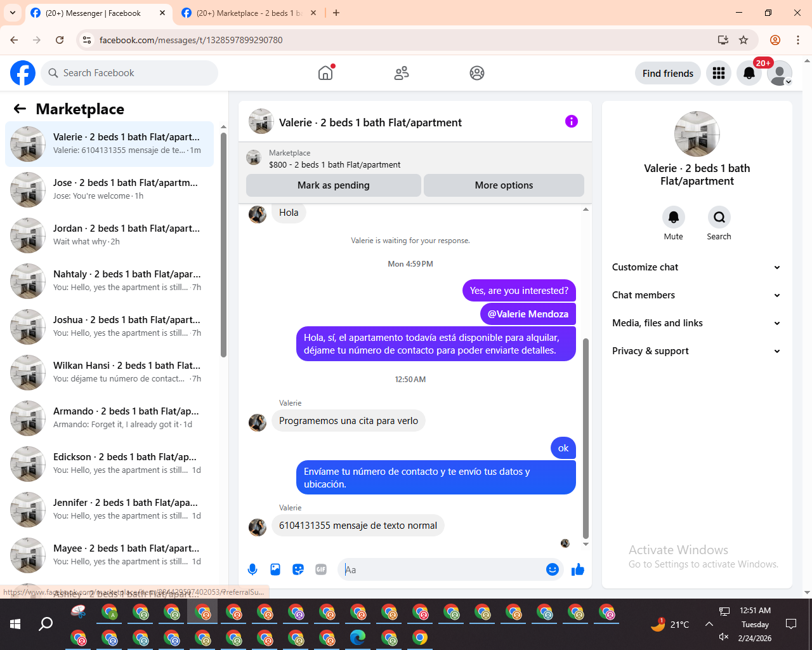This screenshot has width=812, height=650.
Task: Reload the page in browser toolbar
Action: click(x=60, y=40)
